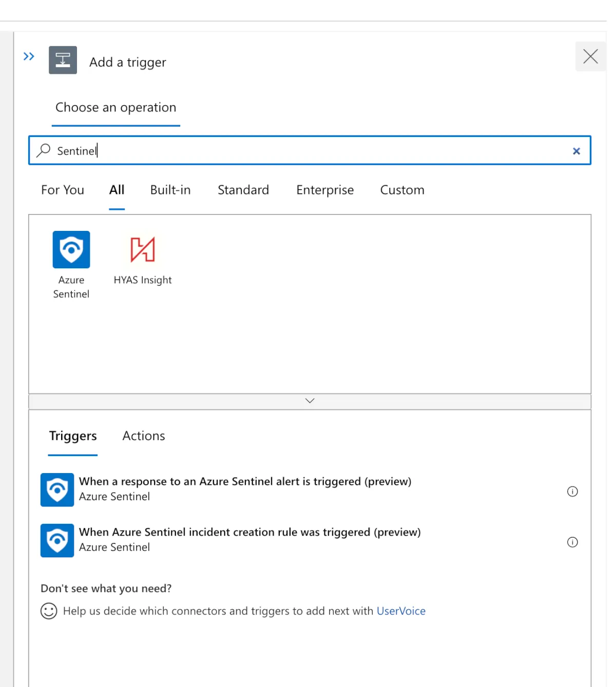616x687 pixels.
Task: Switch to the Actions tab
Action: pyautogui.click(x=144, y=436)
